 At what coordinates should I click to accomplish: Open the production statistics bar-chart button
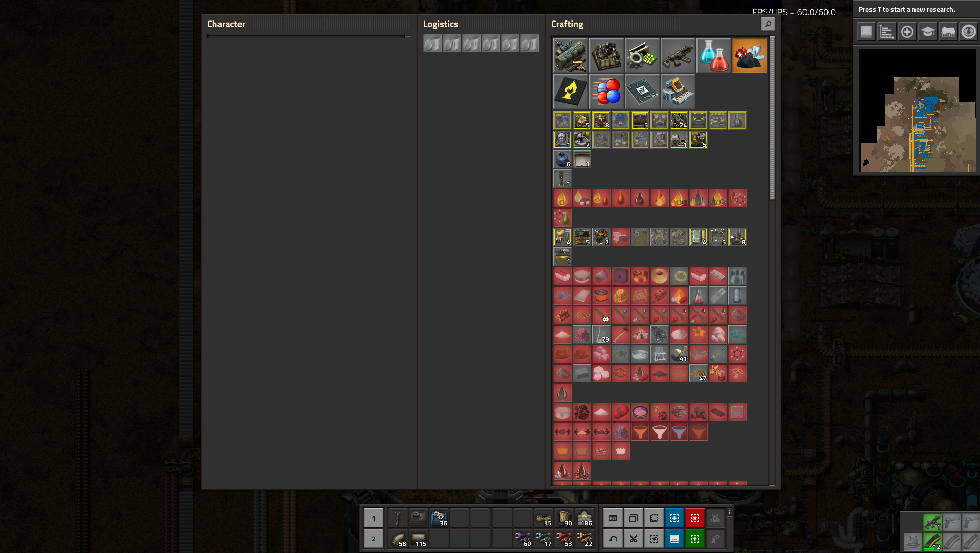(x=887, y=32)
